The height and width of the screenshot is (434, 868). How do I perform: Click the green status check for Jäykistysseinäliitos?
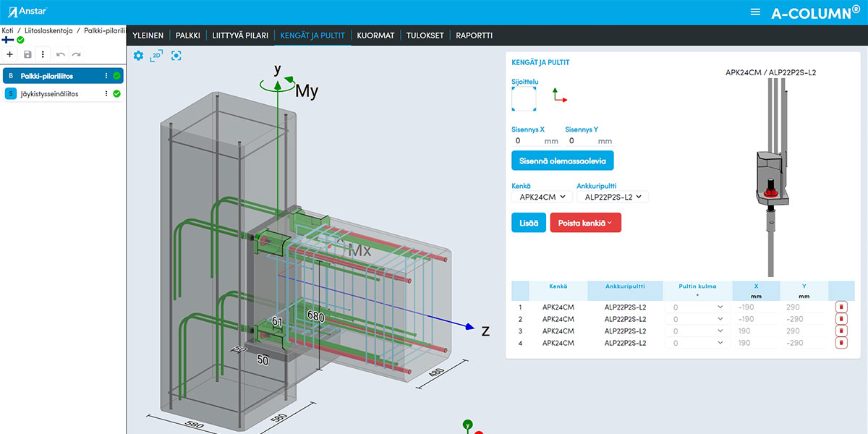click(x=116, y=93)
